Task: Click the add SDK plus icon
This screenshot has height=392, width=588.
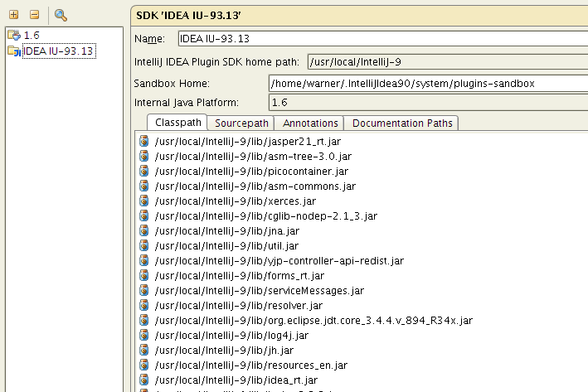Action: tap(13, 15)
